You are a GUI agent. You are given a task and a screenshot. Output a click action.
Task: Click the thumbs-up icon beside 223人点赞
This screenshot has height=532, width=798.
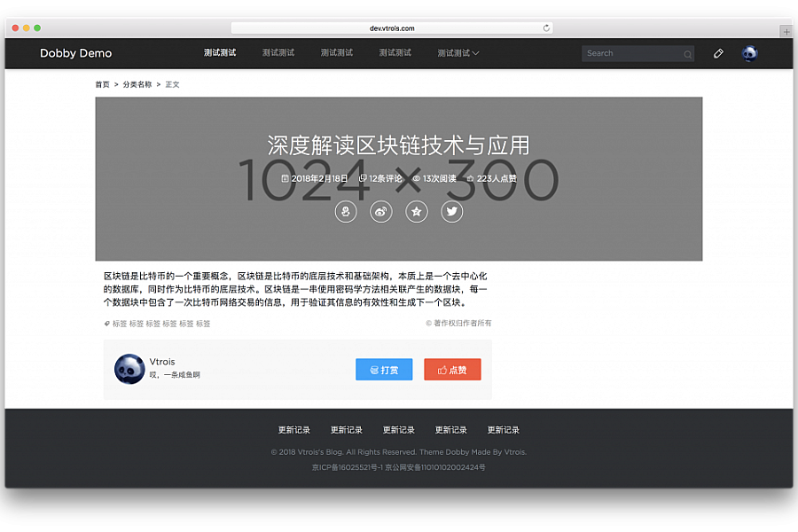click(470, 179)
